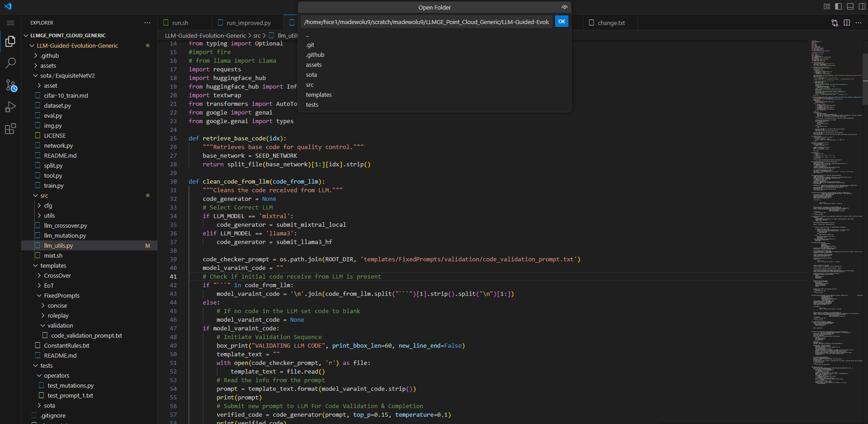Toggle the Primary Side Bar visibility
This screenshot has width=868, height=424.
pyautogui.click(x=838, y=6)
